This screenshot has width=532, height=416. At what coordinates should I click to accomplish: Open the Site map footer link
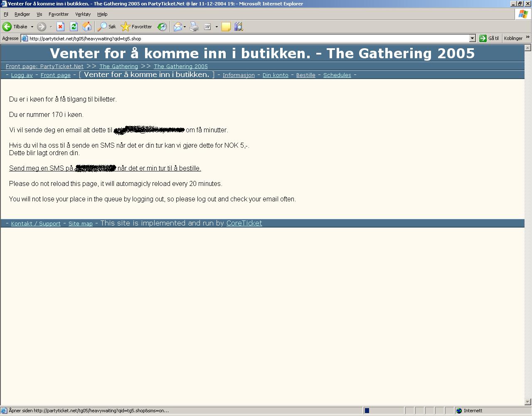tap(81, 224)
